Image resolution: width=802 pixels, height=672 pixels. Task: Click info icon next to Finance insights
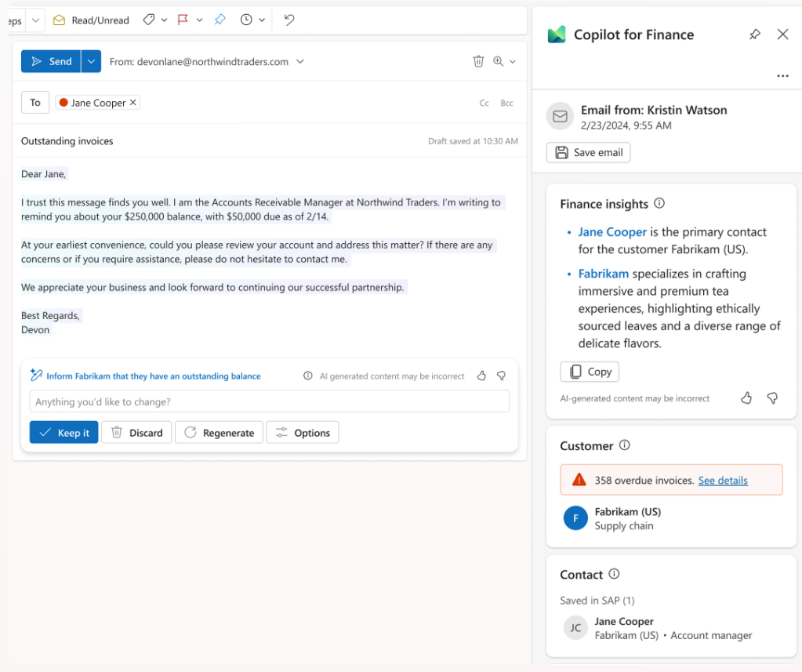click(x=659, y=204)
